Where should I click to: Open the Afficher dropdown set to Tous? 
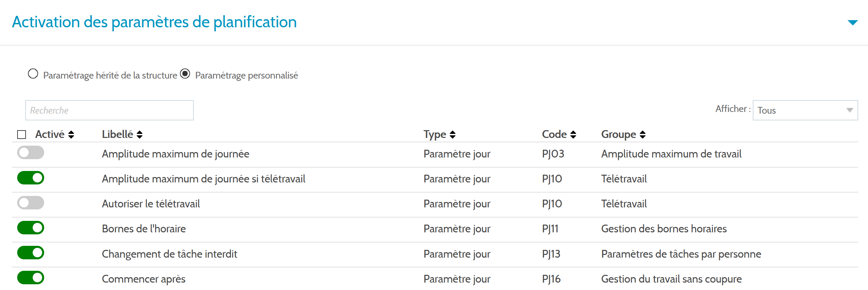805,110
